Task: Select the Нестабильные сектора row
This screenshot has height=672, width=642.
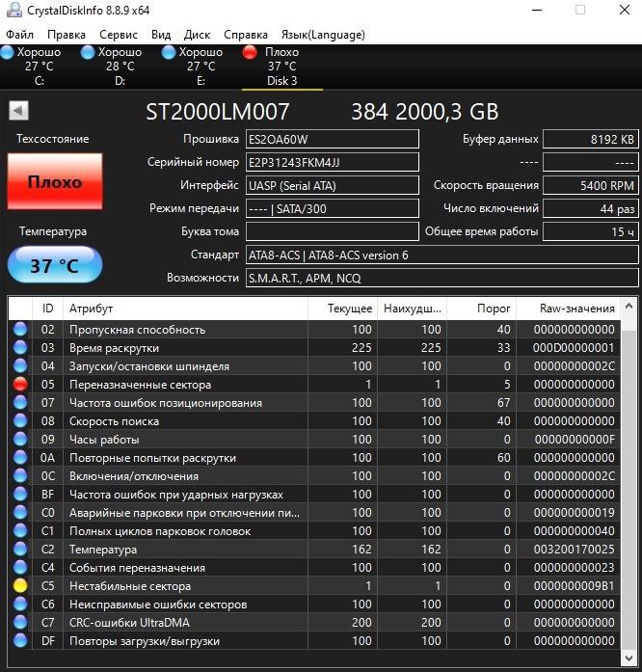Action: [x=314, y=585]
